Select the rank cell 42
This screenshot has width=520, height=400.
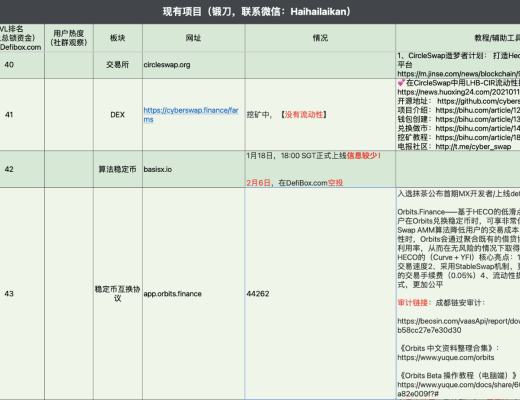tap(22, 169)
